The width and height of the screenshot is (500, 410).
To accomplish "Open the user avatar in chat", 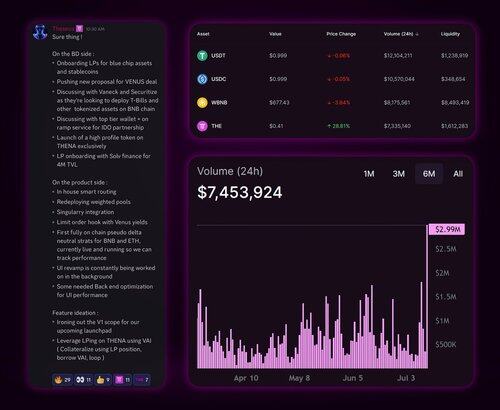I will [40, 32].
